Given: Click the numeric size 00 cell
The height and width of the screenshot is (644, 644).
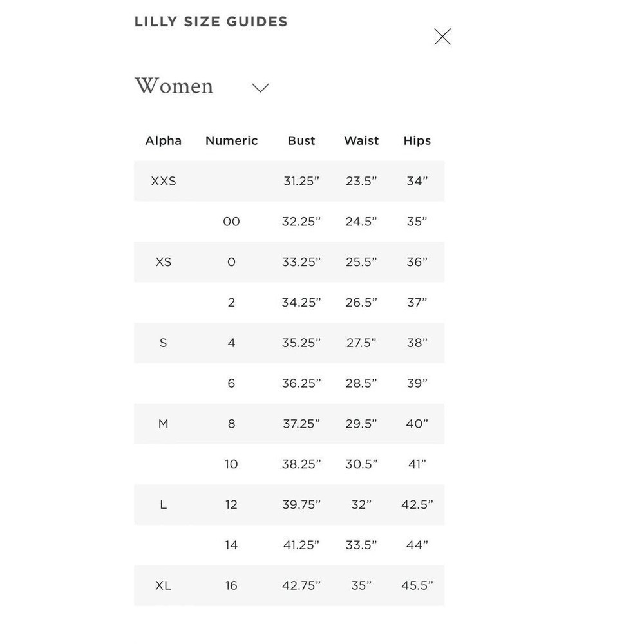Looking at the screenshot, I should (x=231, y=222).
